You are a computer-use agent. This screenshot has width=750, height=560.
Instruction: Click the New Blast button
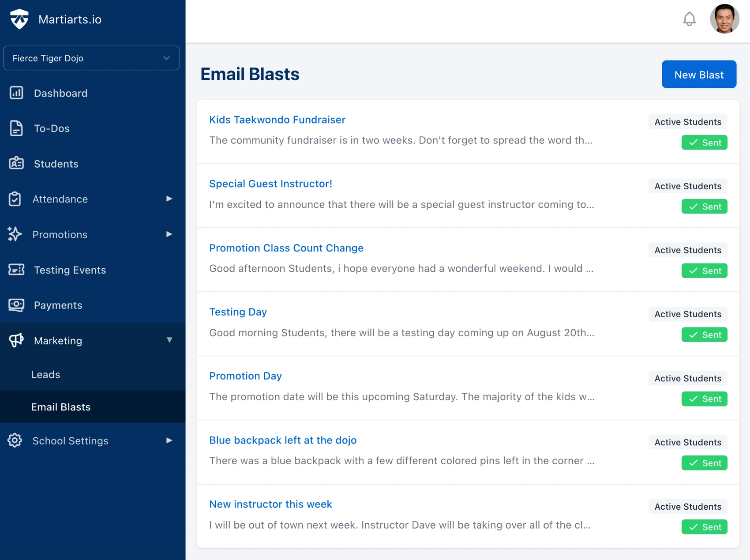[699, 74]
